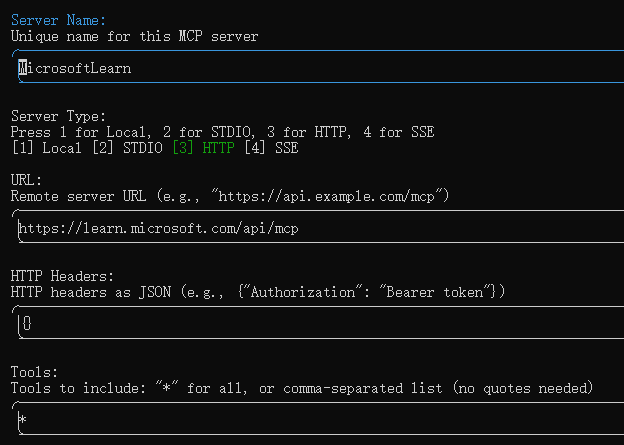Click the 'HTTP Headers:' label

(x=62, y=276)
